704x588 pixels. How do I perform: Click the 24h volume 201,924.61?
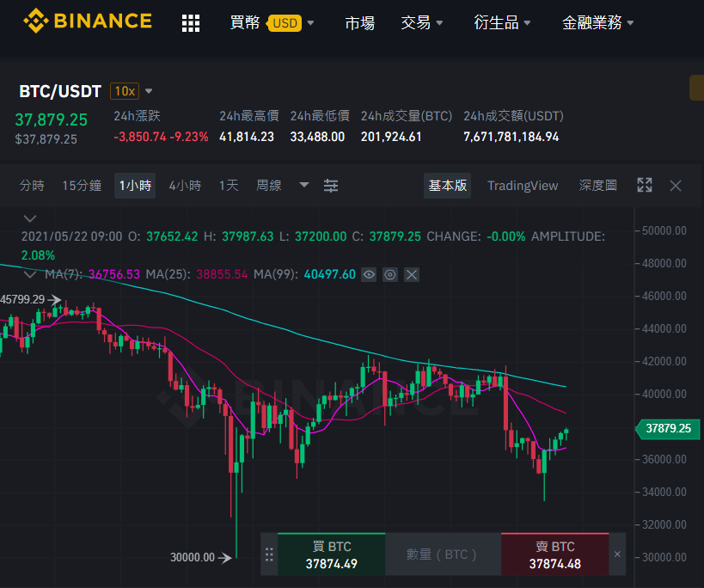click(391, 137)
